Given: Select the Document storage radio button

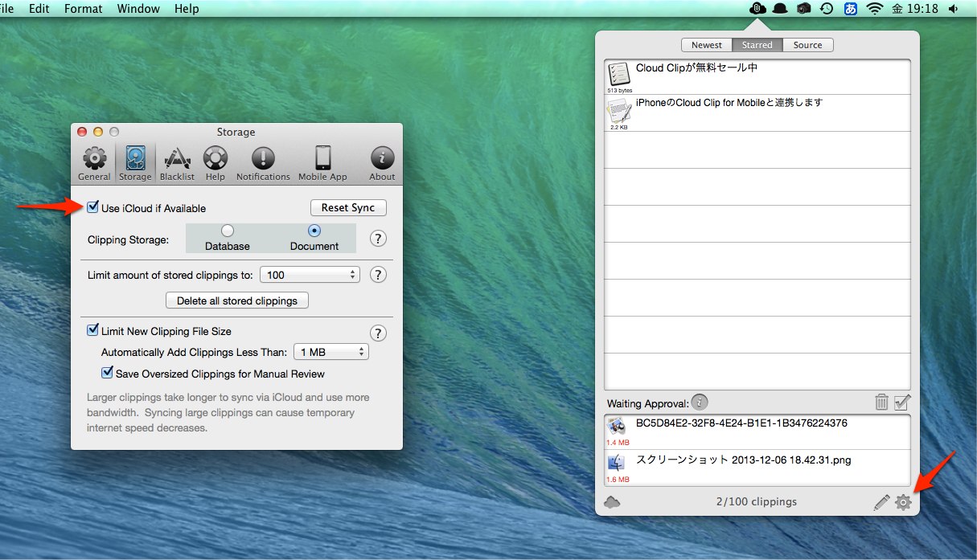Looking at the screenshot, I should click(314, 231).
